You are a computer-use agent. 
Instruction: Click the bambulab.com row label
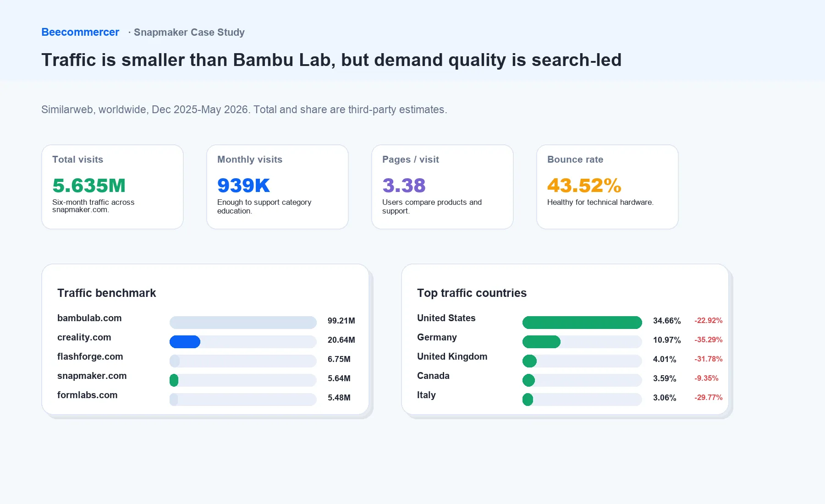(89, 318)
